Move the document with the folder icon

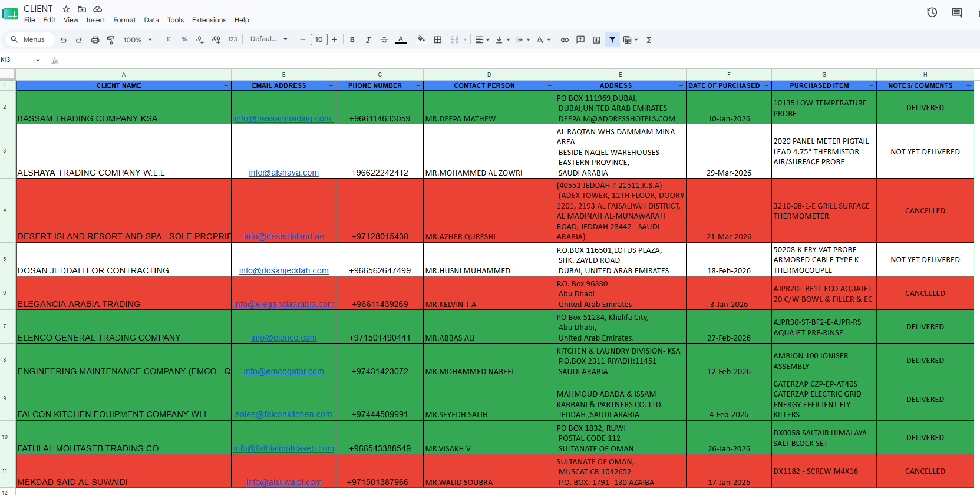coord(82,9)
